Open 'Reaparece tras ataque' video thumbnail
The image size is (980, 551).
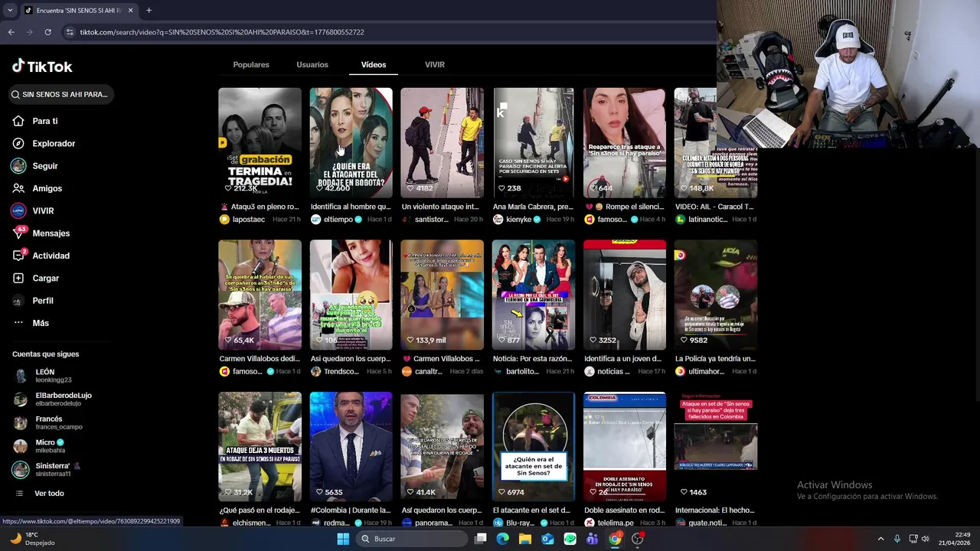(625, 142)
